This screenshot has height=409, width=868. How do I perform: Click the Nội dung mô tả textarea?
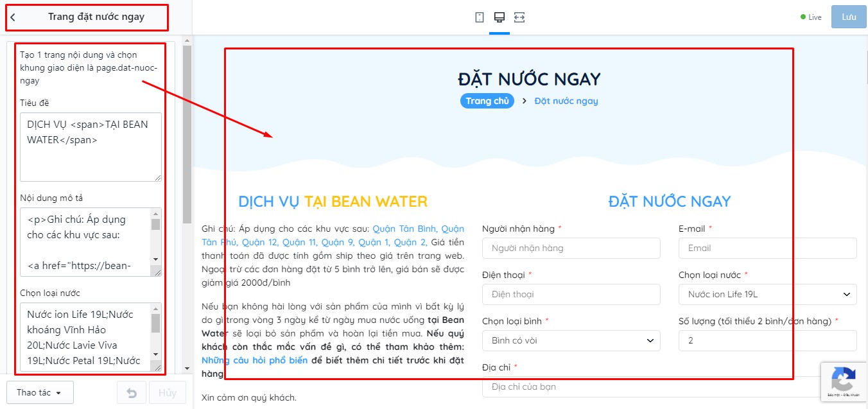pyautogui.click(x=91, y=242)
